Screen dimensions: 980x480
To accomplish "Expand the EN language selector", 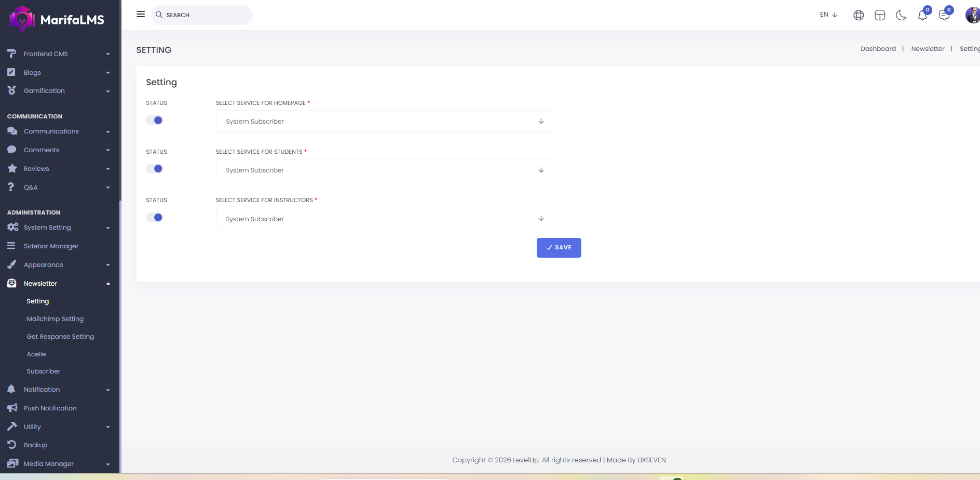I will (828, 15).
